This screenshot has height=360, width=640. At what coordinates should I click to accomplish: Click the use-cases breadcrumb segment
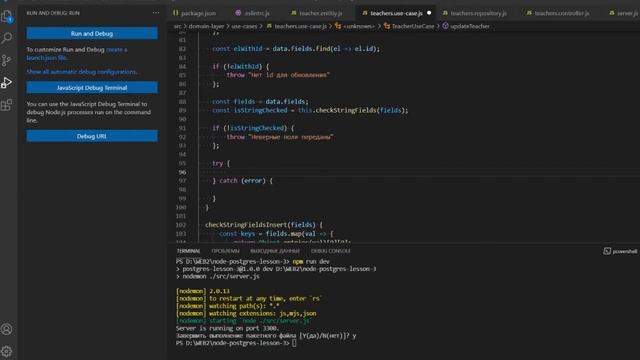pos(244,26)
